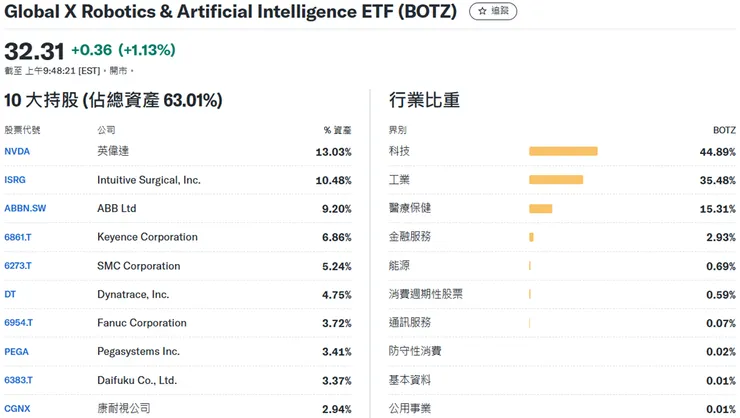Click the 金融服務 sector bar
The image size is (740, 418).
point(531,237)
